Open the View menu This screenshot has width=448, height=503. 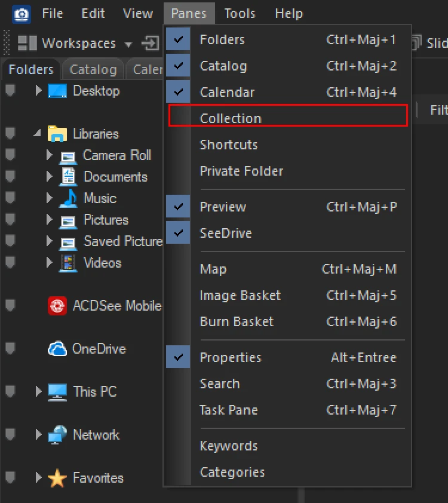pyautogui.click(x=138, y=14)
